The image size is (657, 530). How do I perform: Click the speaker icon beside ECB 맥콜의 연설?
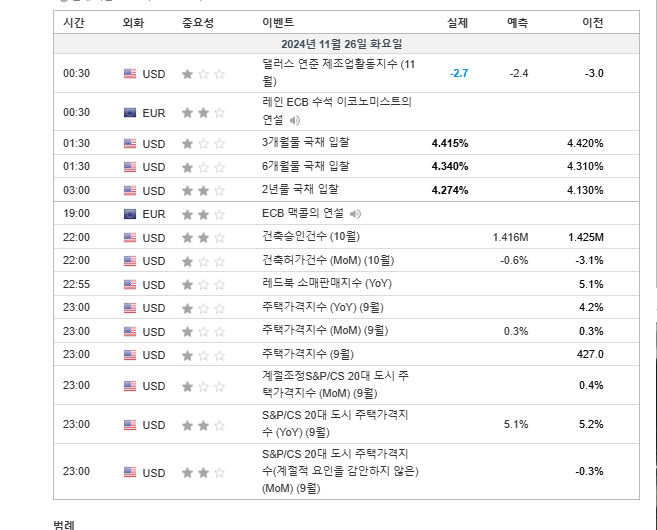tap(355, 214)
